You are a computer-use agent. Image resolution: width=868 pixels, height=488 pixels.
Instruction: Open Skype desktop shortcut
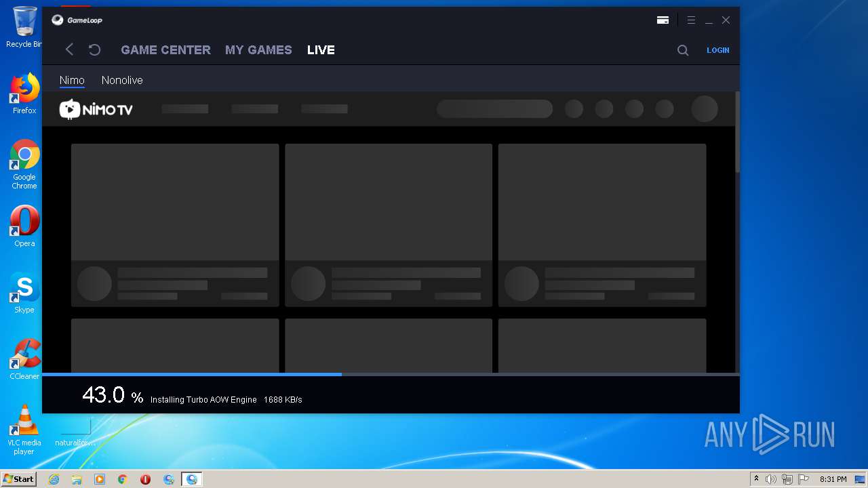click(x=24, y=293)
